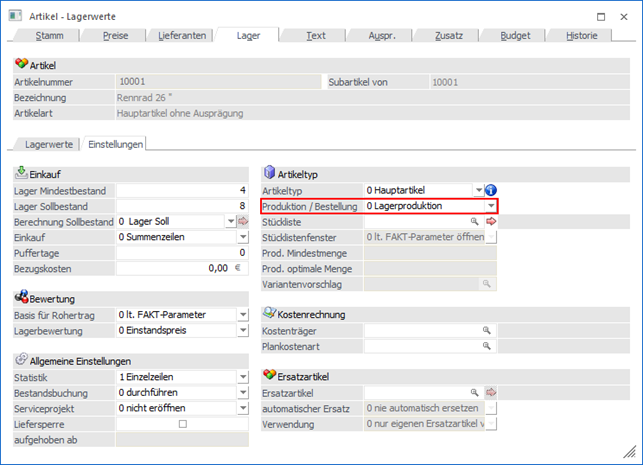
Task: Click the Ersatzartikel search magnifier icon
Action: click(x=476, y=393)
